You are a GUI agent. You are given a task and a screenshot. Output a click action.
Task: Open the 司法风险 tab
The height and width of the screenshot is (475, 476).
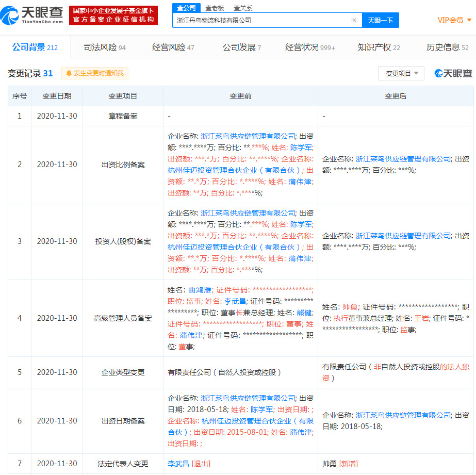point(104,47)
